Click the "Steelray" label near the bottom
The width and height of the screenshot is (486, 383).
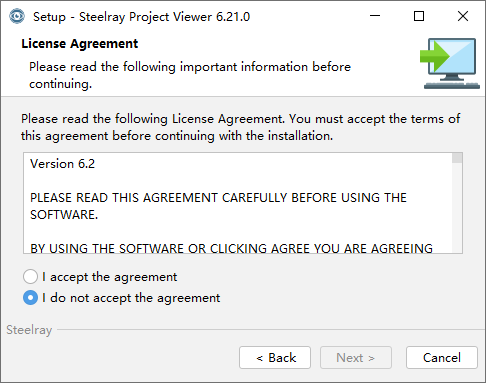point(29,330)
